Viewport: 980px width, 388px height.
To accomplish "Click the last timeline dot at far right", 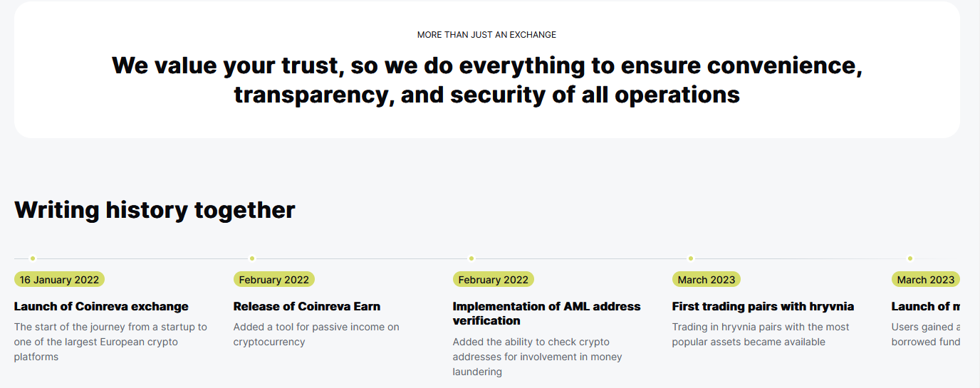I will (910, 258).
